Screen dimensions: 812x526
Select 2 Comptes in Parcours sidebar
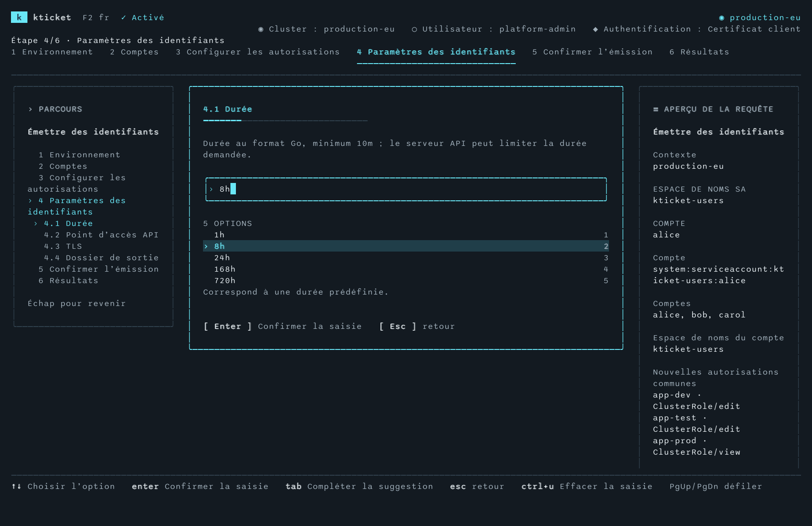click(x=63, y=166)
